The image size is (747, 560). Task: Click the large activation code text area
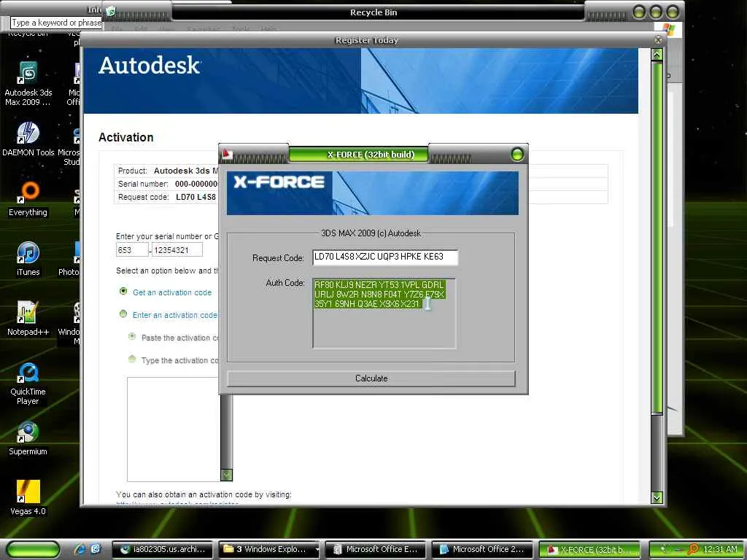tap(174, 429)
